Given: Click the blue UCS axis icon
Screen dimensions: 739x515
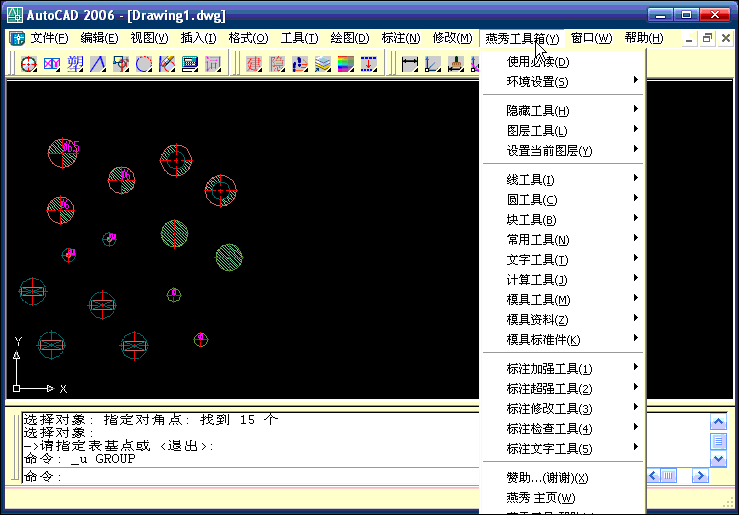Looking at the screenshot, I should click(300, 64).
